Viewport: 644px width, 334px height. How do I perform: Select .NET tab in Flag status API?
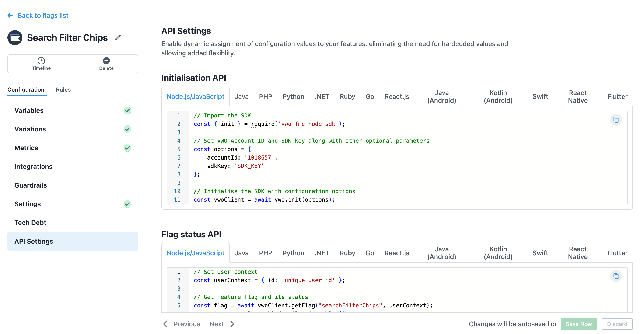click(322, 253)
